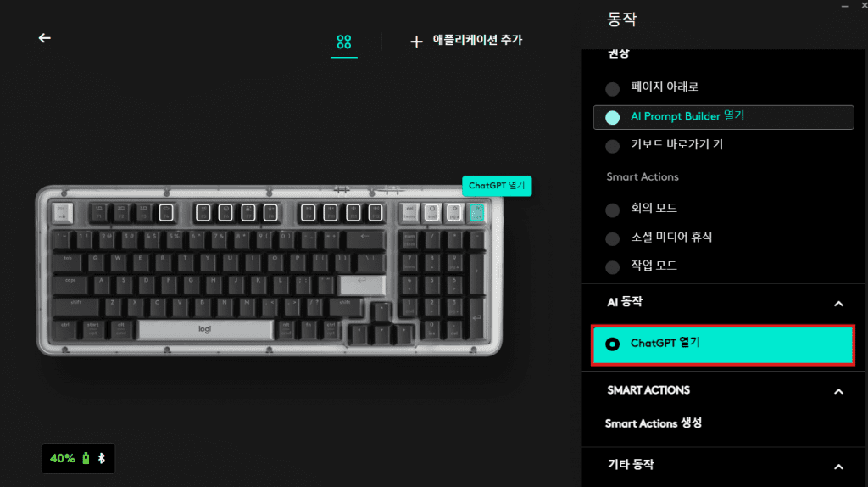Collapse the AI 동작 section
Screen dimensions: 868x487
pyautogui.click(x=838, y=304)
